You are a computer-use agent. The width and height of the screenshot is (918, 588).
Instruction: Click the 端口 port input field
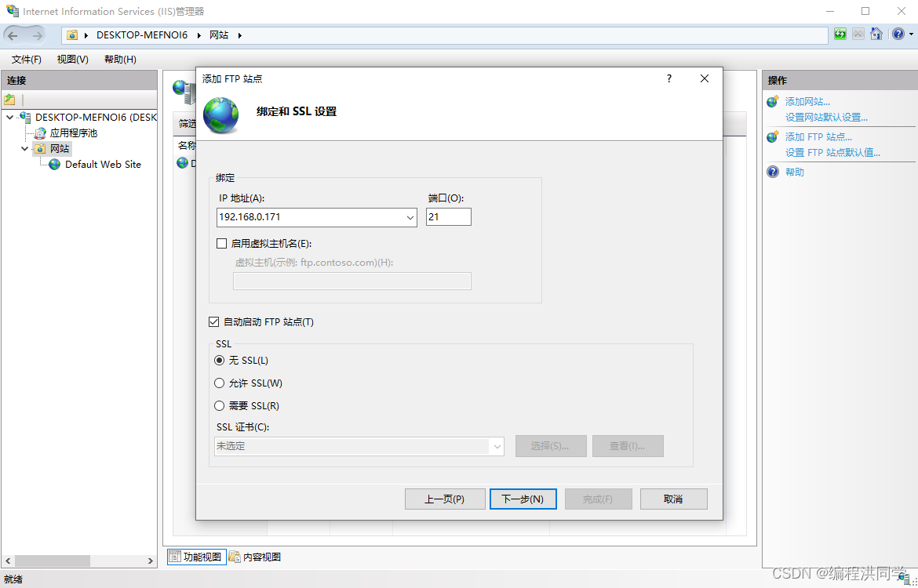tap(448, 217)
